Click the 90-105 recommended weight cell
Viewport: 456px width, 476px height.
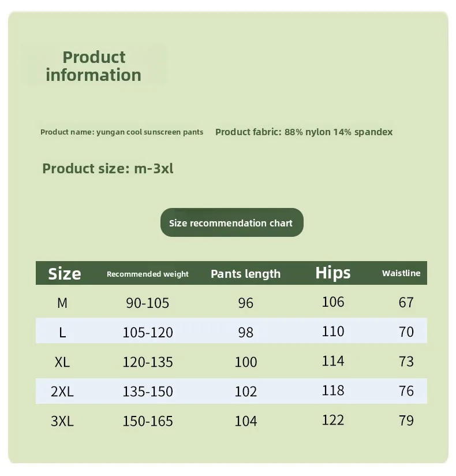[148, 303]
